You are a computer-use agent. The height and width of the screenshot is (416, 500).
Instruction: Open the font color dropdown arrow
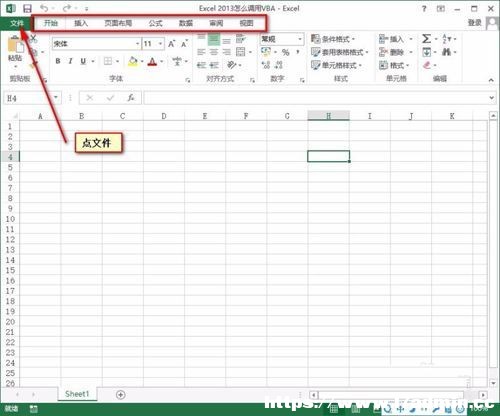point(162,61)
